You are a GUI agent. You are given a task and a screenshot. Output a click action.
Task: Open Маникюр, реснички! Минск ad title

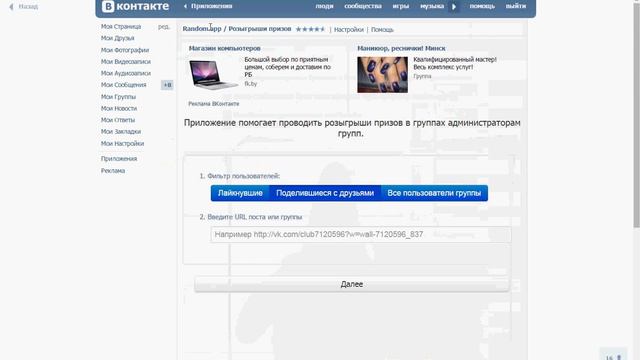click(x=401, y=48)
